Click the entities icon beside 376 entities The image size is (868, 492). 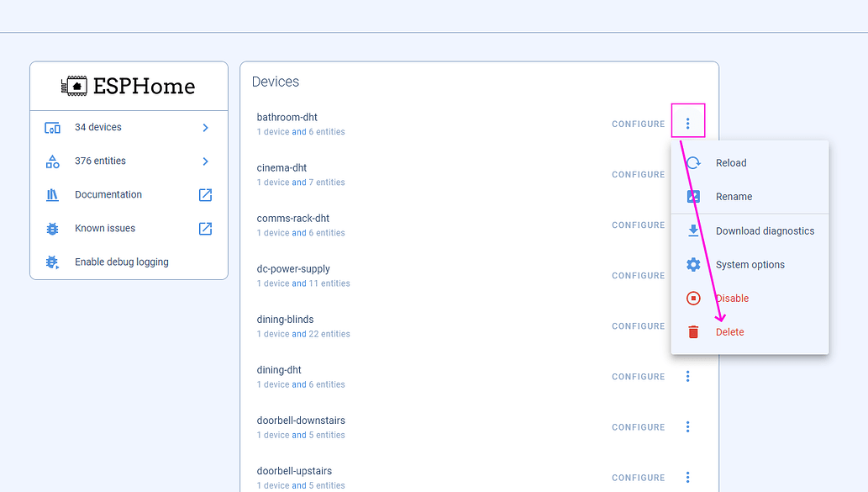click(50, 161)
